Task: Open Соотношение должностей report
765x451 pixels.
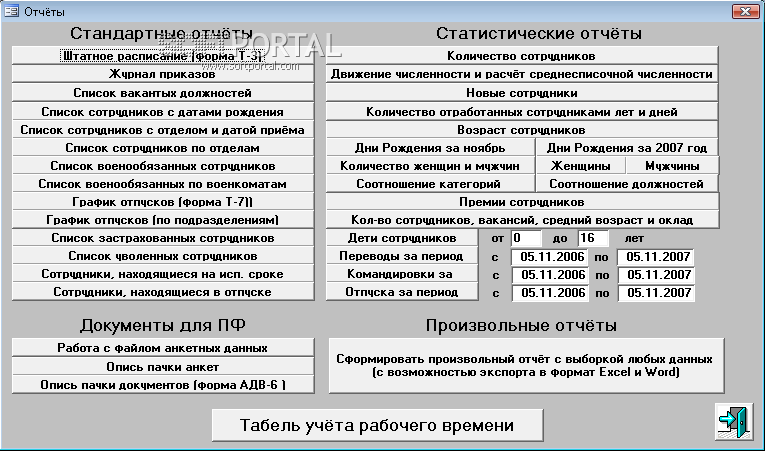Action: tap(627, 184)
